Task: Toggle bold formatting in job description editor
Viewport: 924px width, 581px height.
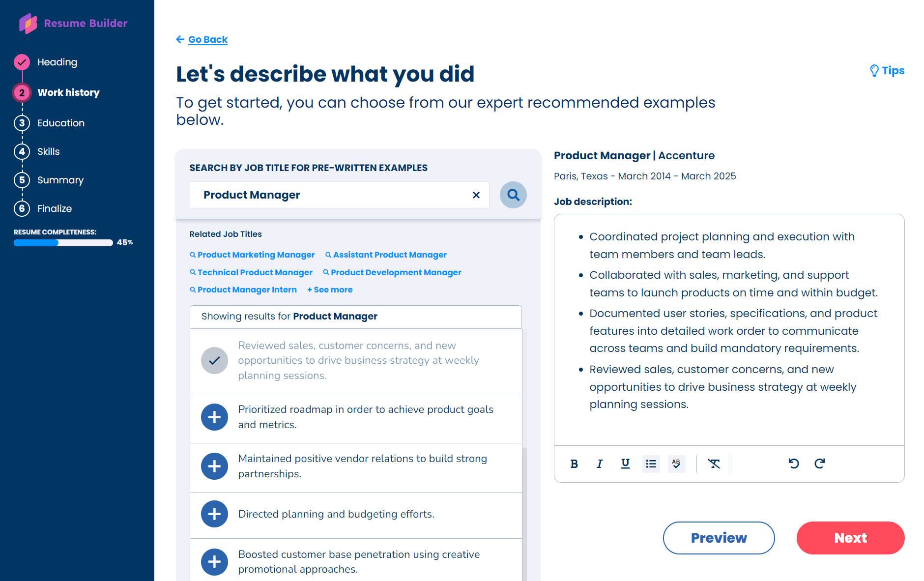Action: pos(574,464)
